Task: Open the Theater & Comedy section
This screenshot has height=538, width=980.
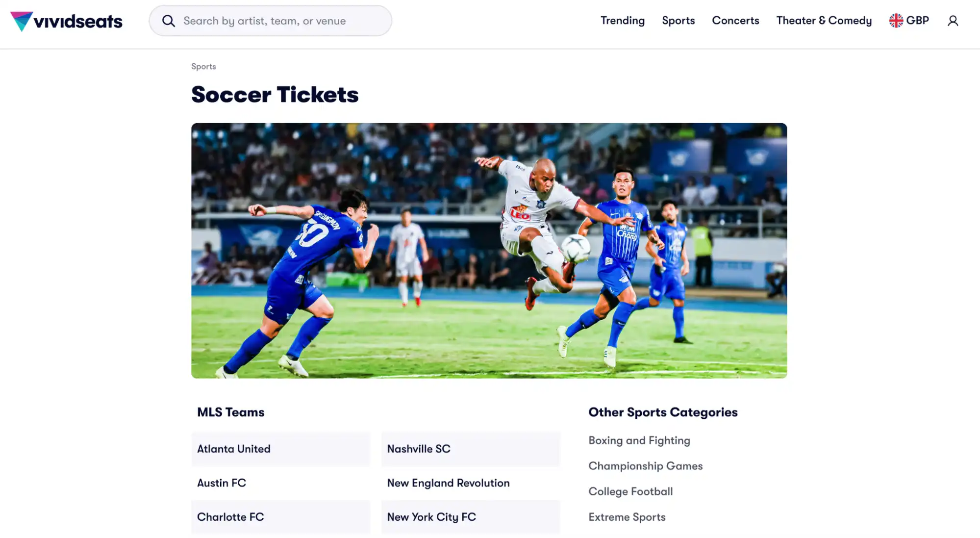Action: [824, 21]
